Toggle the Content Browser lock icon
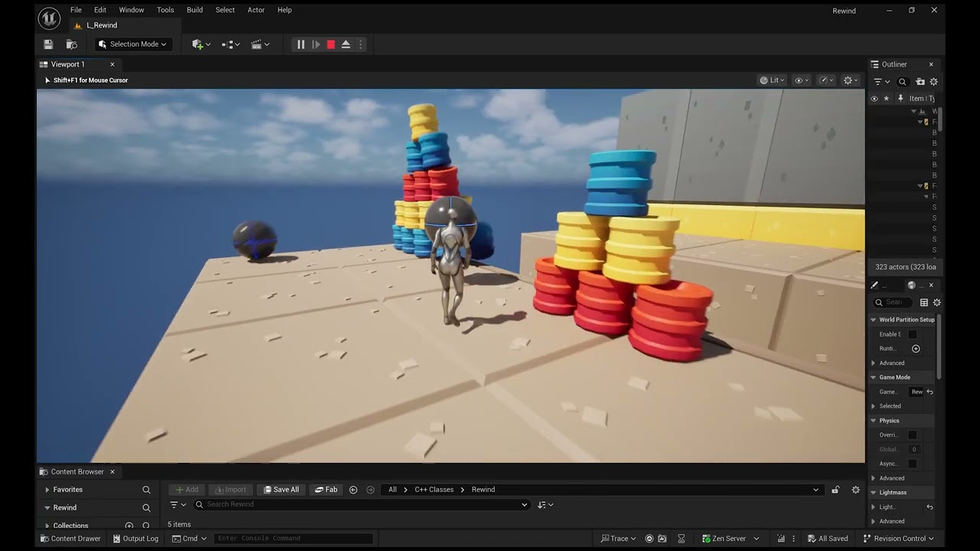This screenshot has width=980, height=551. tap(835, 490)
